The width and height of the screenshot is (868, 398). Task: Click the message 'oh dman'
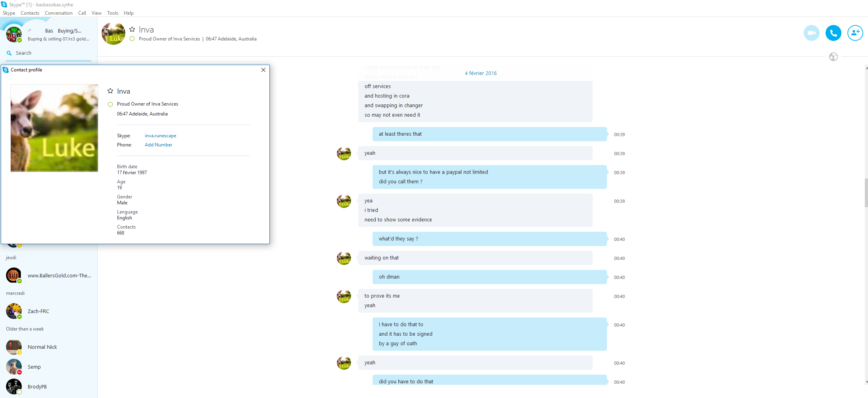click(490, 277)
